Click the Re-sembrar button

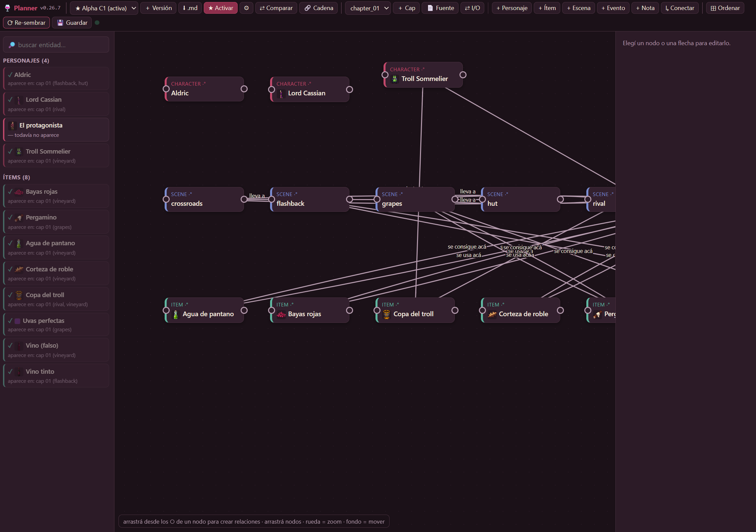26,23
